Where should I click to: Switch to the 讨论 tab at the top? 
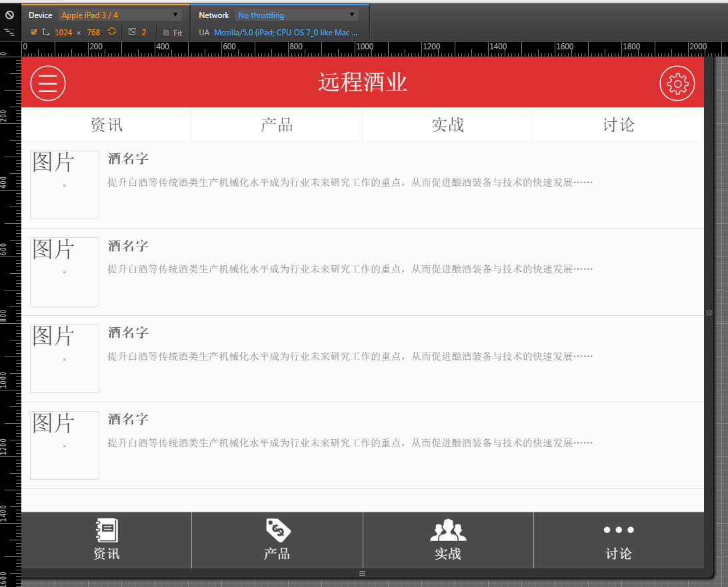tap(618, 124)
